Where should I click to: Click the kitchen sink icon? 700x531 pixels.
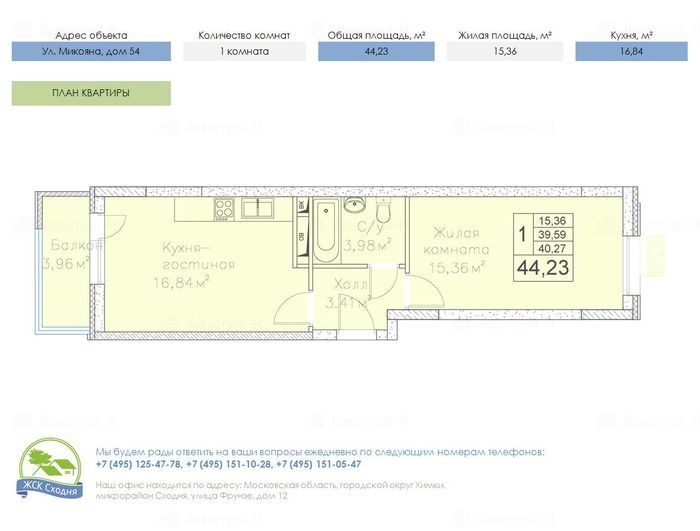point(258,208)
